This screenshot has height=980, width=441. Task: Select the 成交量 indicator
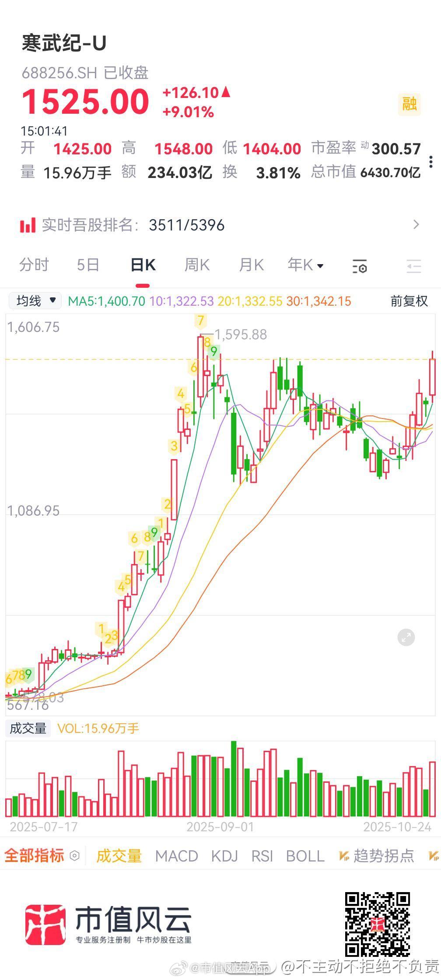coord(119,856)
